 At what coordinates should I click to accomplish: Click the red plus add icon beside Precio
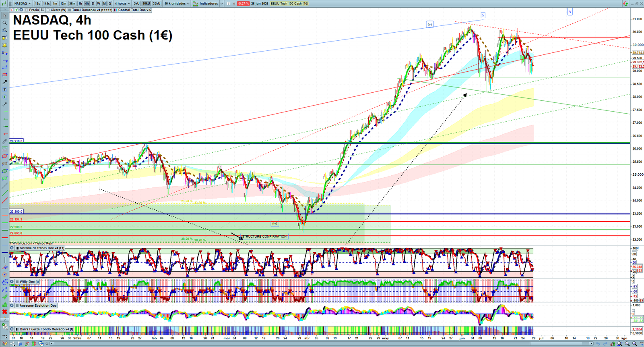coord(12,10)
